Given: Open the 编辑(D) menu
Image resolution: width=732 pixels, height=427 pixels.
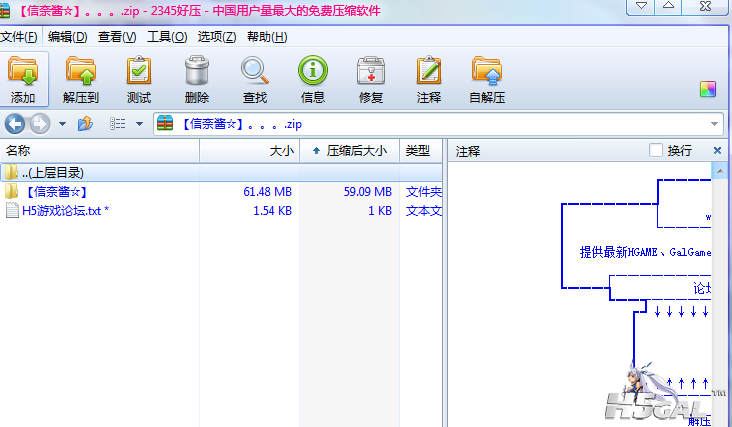Looking at the screenshot, I should 67,37.
